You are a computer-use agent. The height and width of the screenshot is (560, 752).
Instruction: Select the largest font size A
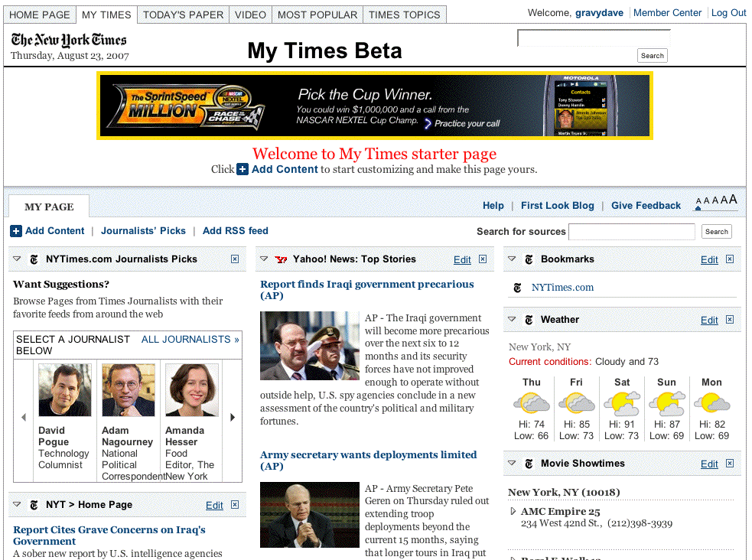click(733, 200)
